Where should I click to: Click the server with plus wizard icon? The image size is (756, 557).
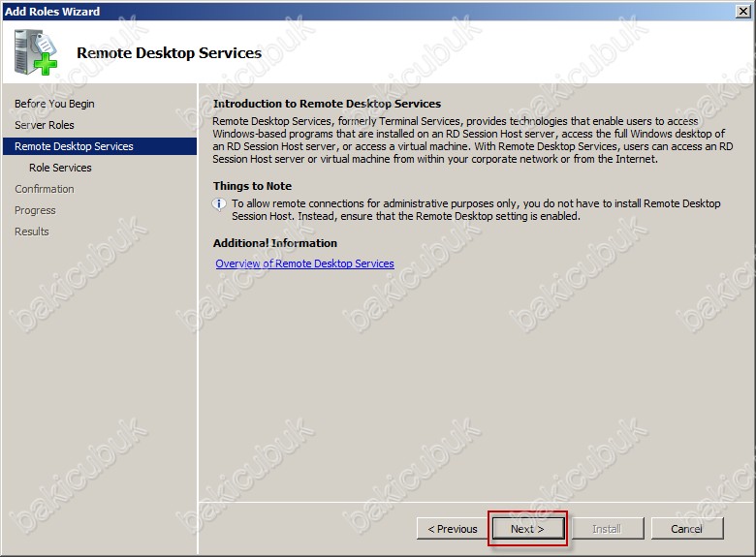tap(35, 52)
